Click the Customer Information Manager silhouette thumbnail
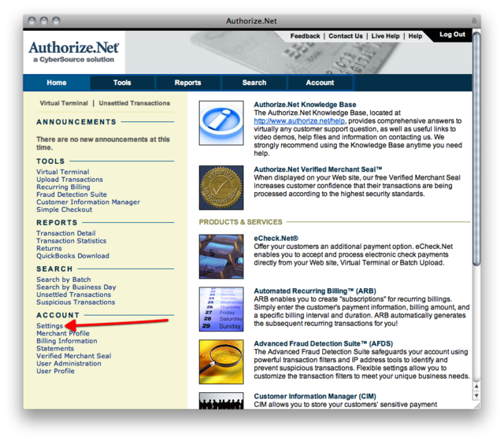 [x=221, y=401]
